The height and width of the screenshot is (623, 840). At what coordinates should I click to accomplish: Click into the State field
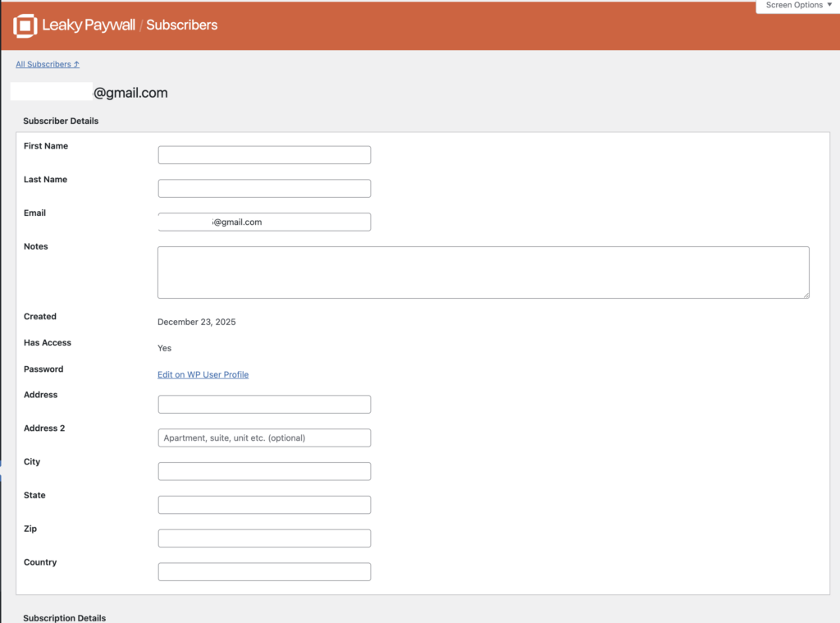tap(279, 505)
